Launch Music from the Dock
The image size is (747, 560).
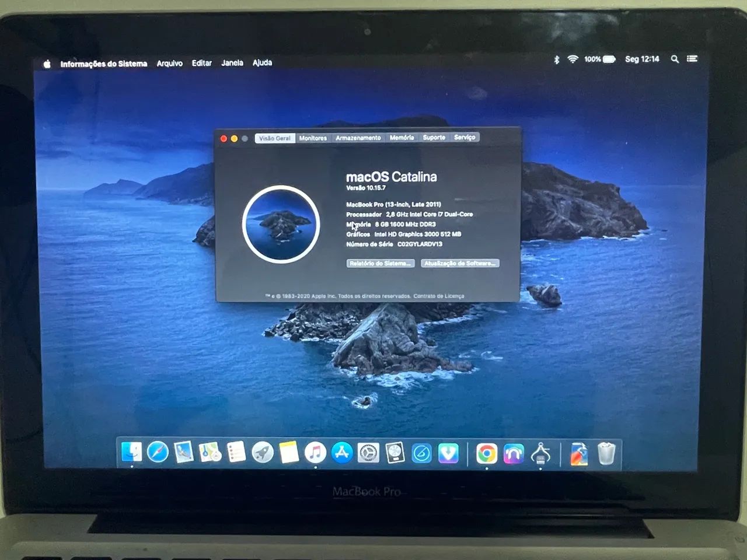click(x=315, y=452)
